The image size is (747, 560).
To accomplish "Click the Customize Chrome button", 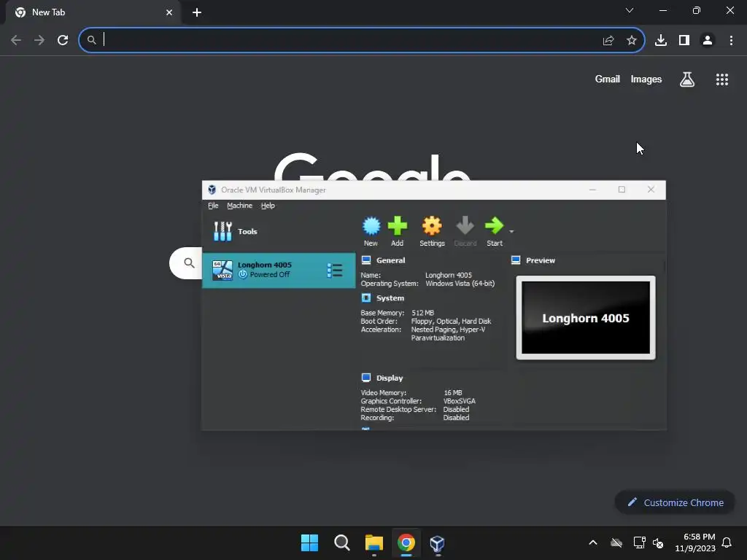I will 675,502.
